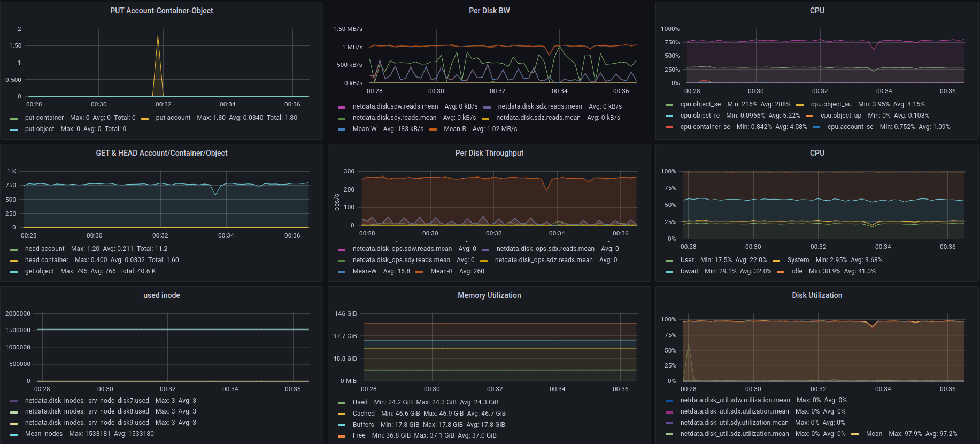Click the Disk Utilization panel title
This screenshot has height=444, width=980.
[x=816, y=295]
